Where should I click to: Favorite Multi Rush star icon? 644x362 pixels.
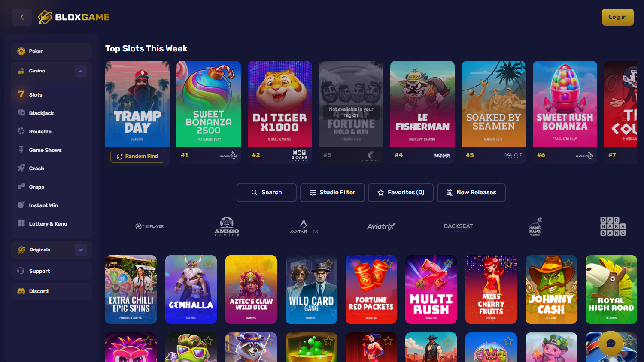448,264
